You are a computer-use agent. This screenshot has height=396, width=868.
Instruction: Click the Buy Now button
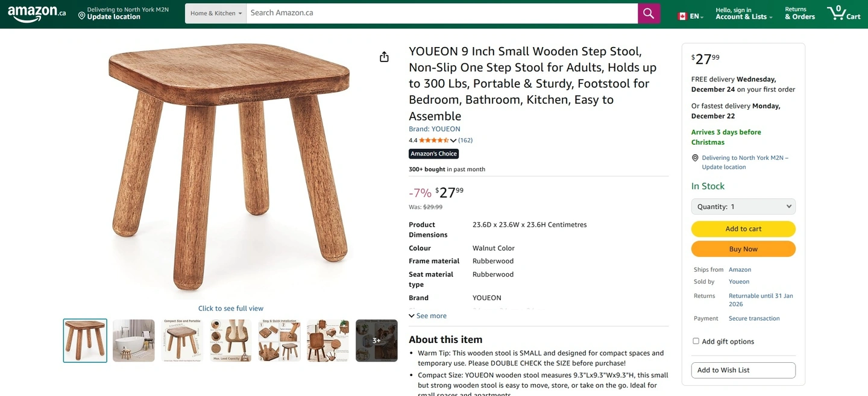coord(743,249)
